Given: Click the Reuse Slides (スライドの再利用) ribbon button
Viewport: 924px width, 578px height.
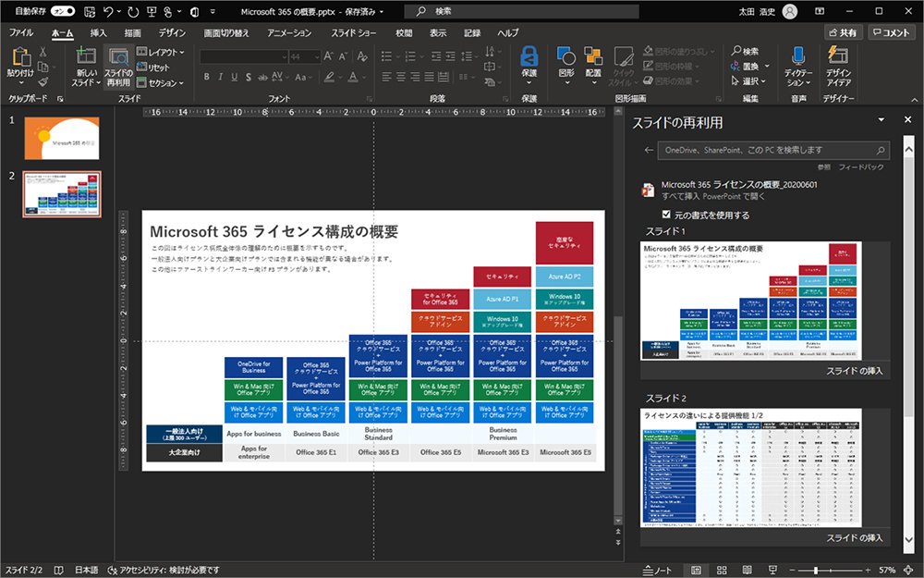Looking at the screenshot, I should pyautogui.click(x=119, y=66).
